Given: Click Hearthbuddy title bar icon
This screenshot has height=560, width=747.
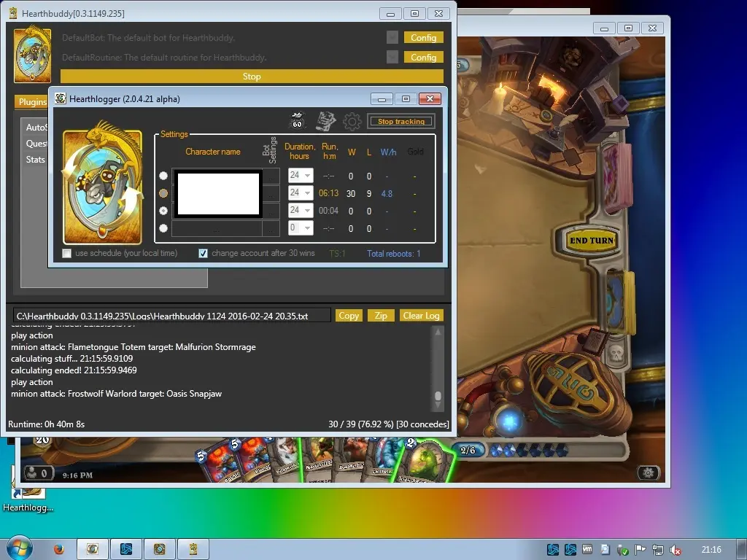Looking at the screenshot, I should pyautogui.click(x=13, y=13).
